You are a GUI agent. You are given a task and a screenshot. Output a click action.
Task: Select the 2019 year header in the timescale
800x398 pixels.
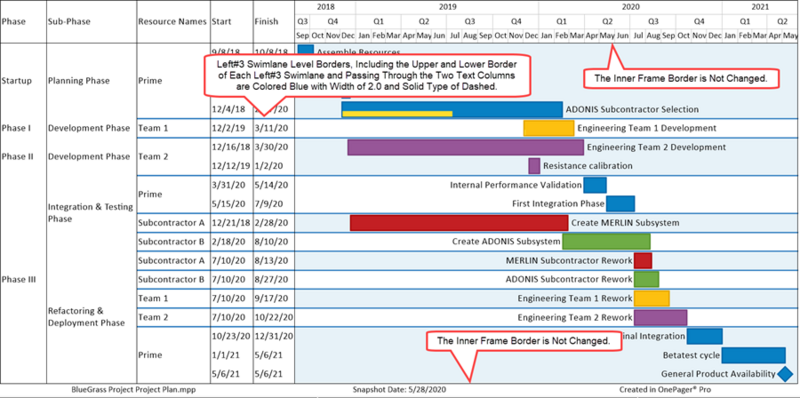coord(447,7)
